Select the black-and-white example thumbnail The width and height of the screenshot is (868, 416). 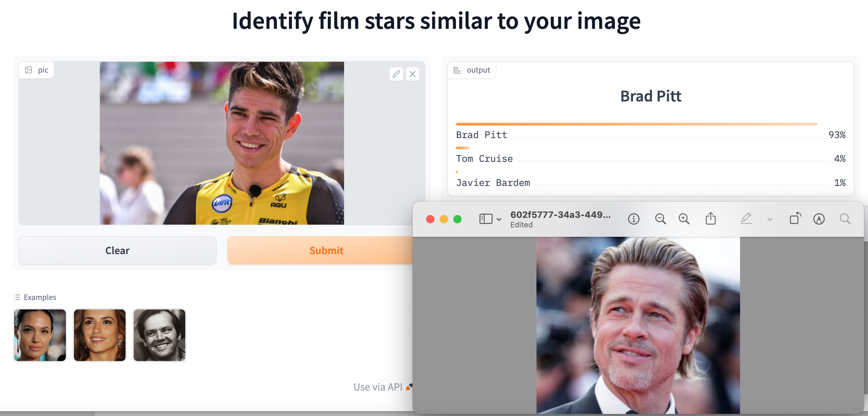tap(159, 335)
